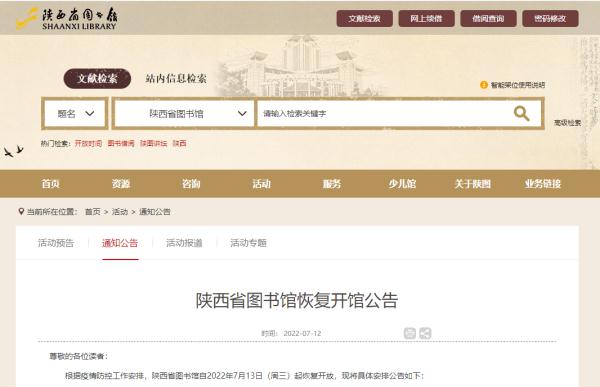The image size is (600, 387).
Task: Click the Shaanxi Library logo
Action: coord(67,18)
